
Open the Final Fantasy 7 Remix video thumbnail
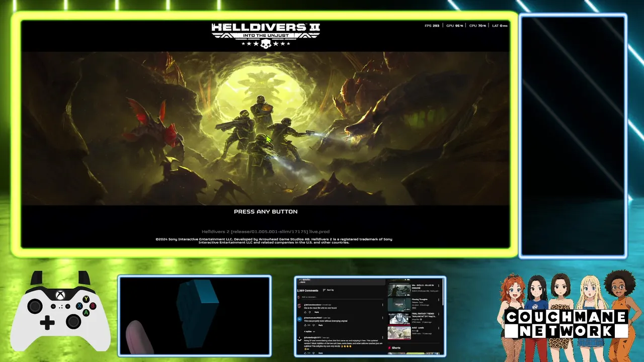point(399,319)
